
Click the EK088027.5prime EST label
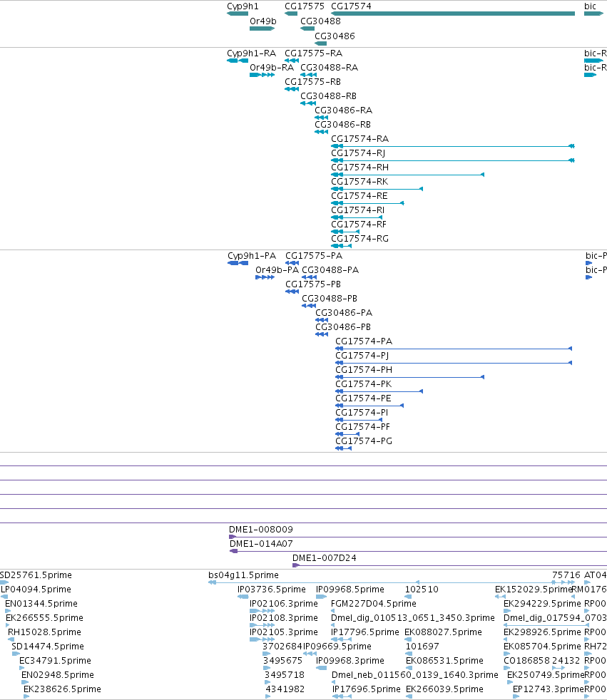443,632
